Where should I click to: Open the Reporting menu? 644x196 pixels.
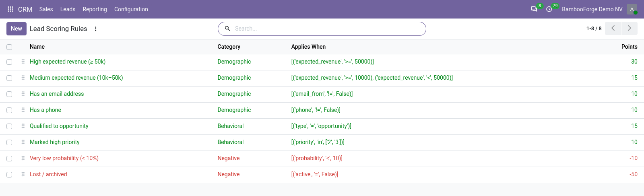(95, 9)
